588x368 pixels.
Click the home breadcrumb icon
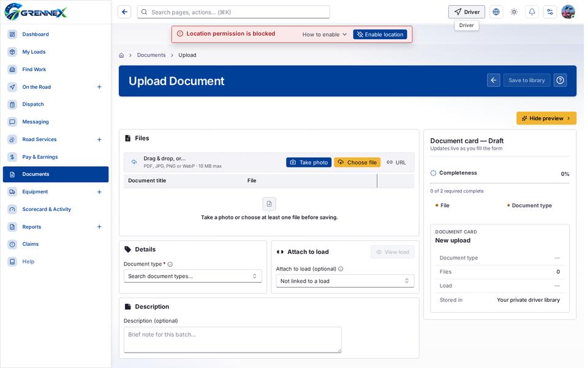point(121,55)
